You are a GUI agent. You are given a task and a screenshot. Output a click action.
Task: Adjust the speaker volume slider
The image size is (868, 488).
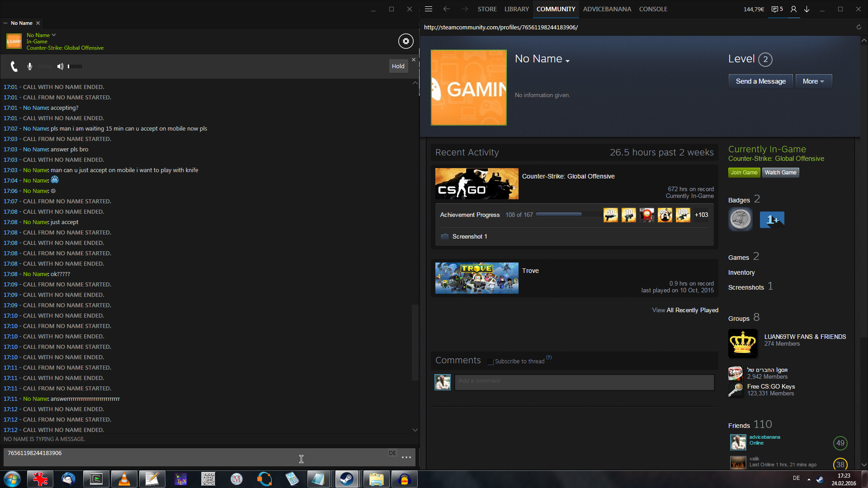[75, 66]
